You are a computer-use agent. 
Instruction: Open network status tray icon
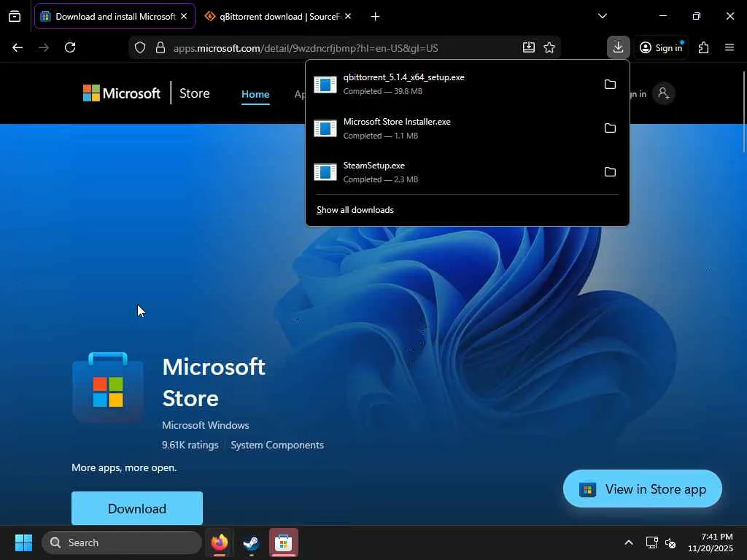coord(651,542)
